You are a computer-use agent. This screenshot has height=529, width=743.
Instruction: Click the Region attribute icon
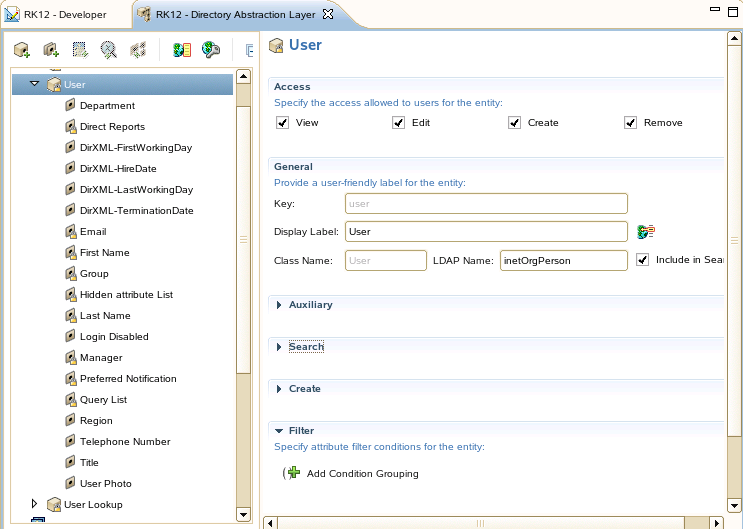(x=70, y=420)
